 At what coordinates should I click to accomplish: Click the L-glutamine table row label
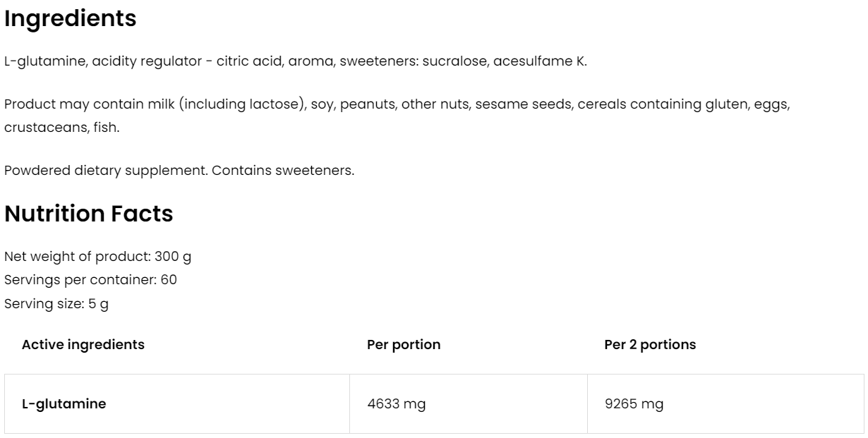(x=64, y=404)
